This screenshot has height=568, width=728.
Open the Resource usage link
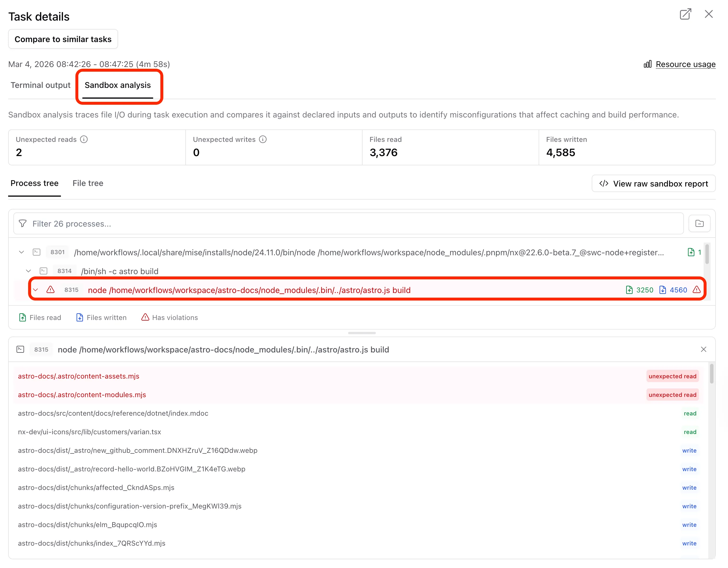(x=685, y=64)
